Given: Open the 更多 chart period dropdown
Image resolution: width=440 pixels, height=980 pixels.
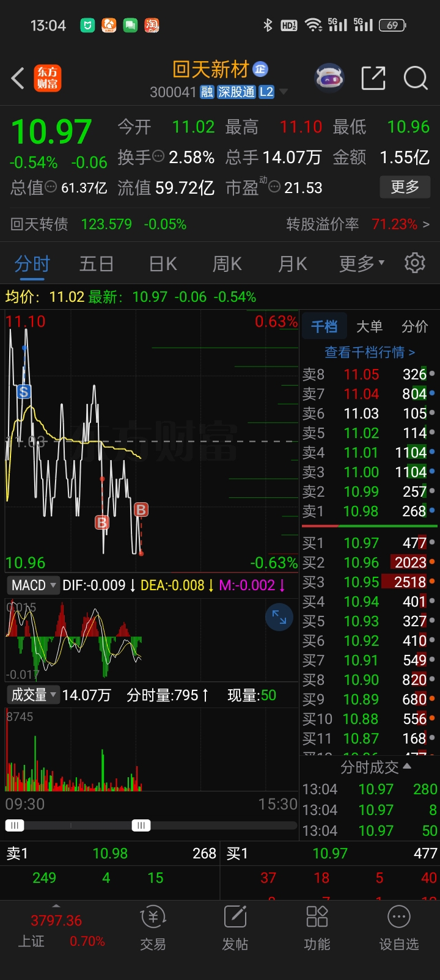Looking at the screenshot, I should pos(362,263).
